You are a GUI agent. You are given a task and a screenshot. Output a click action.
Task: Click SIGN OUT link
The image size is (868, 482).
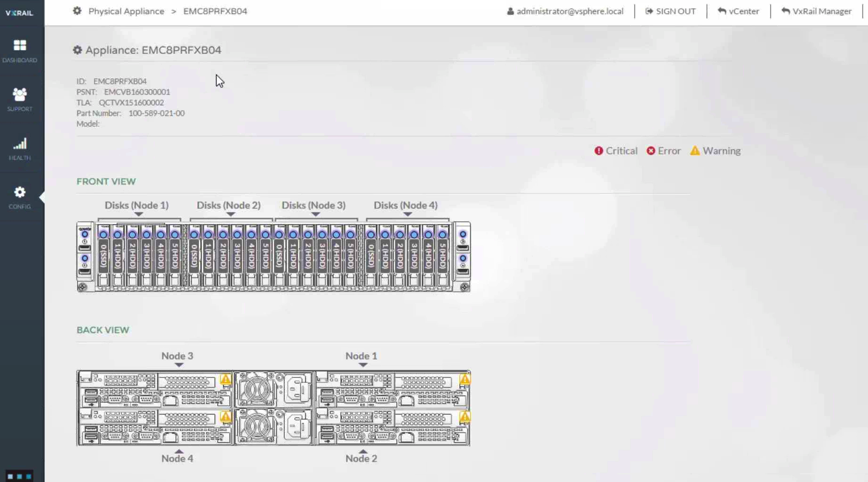click(x=670, y=11)
